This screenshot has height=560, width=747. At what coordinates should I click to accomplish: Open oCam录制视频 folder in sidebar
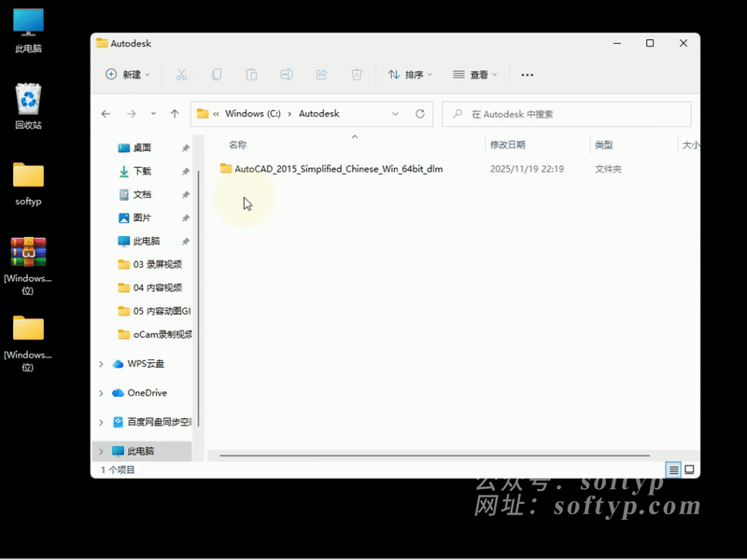tap(154, 334)
